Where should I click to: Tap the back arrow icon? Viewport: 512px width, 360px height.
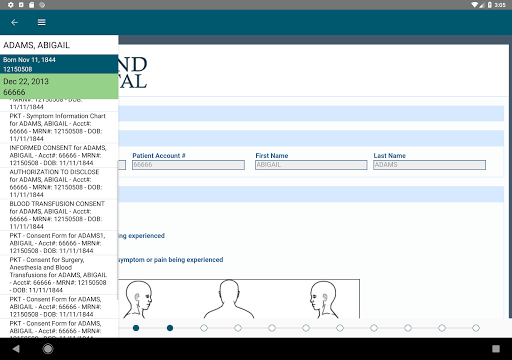(x=14, y=22)
